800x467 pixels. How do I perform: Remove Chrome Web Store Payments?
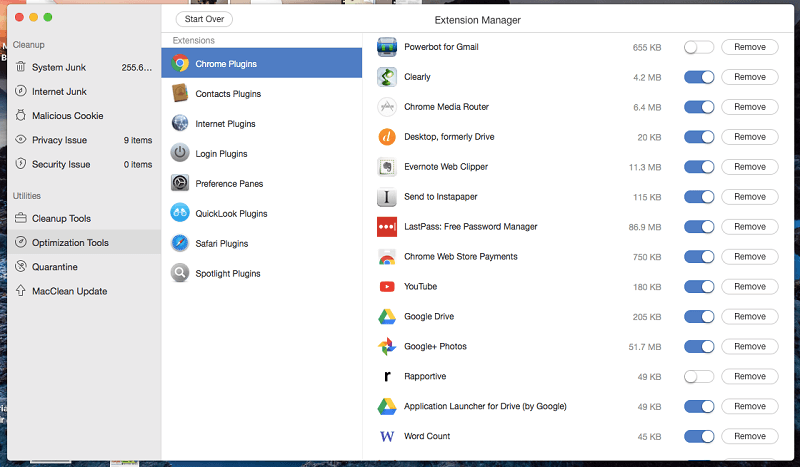coord(749,257)
